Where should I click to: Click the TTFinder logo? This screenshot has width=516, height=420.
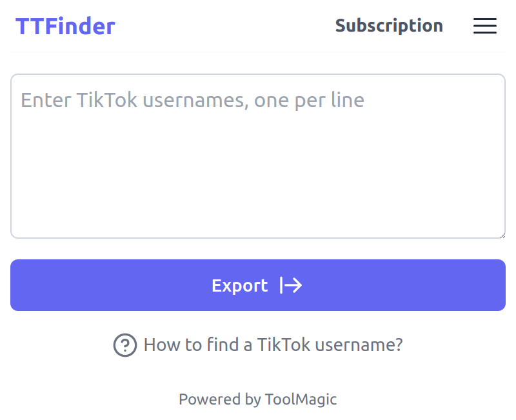click(65, 26)
